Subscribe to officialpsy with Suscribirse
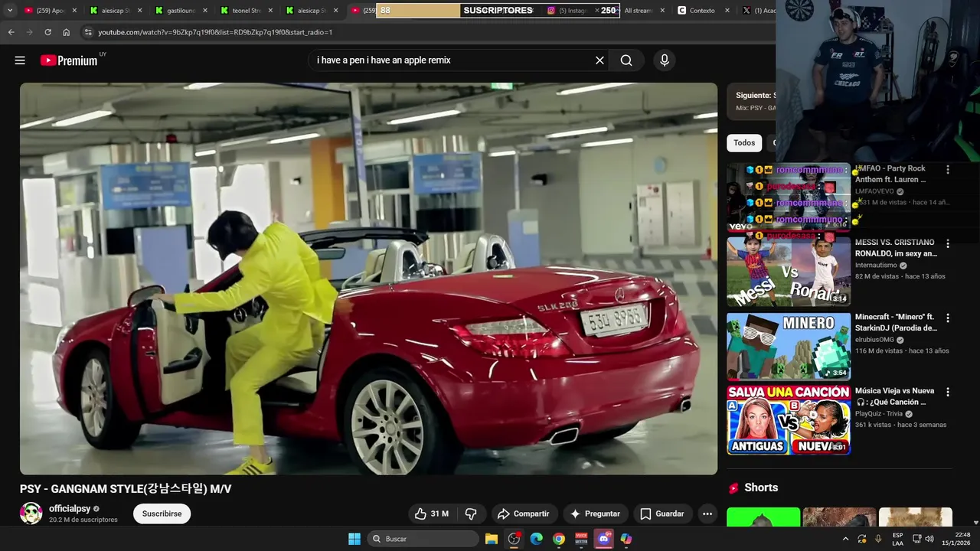The image size is (980, 551). (x=162, y=514)
